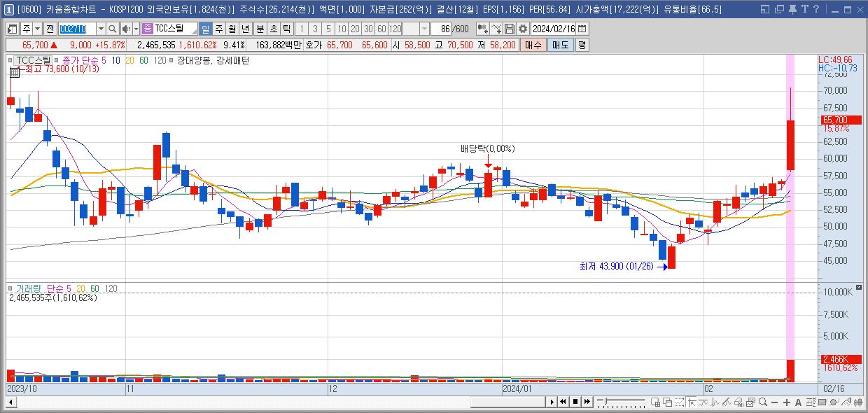Screen dimensions: 868x413
Task: Click the red 매수 buy button
Action: click(x=533, y=45)
